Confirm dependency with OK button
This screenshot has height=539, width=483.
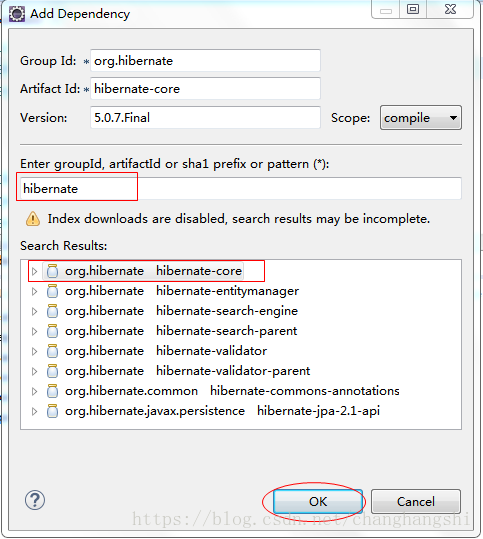318,501
